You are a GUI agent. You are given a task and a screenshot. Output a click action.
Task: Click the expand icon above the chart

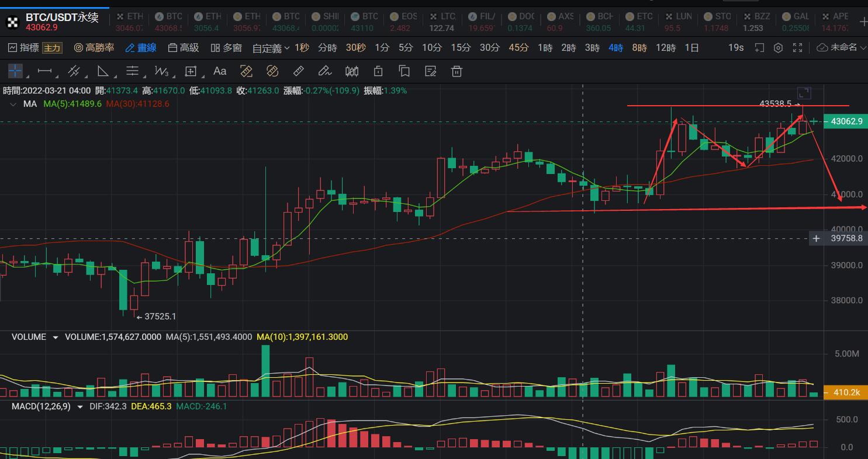804,93
